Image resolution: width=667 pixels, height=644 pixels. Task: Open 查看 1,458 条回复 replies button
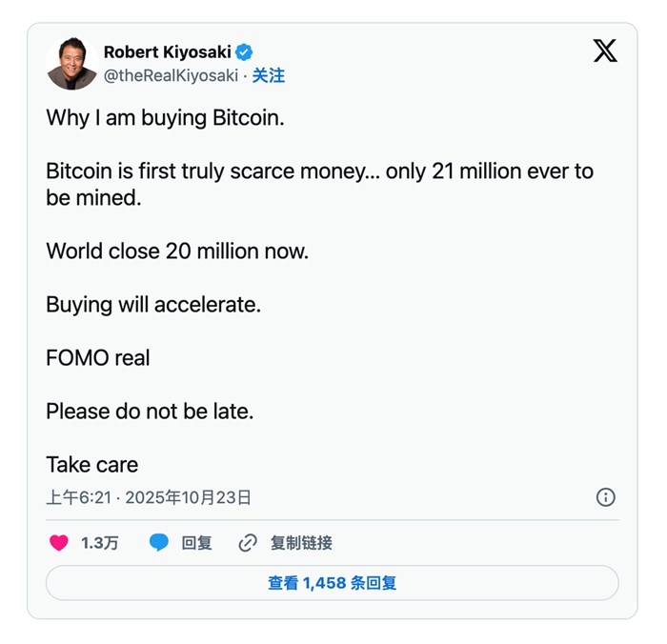pyautogui.click(x=332, y=583)
